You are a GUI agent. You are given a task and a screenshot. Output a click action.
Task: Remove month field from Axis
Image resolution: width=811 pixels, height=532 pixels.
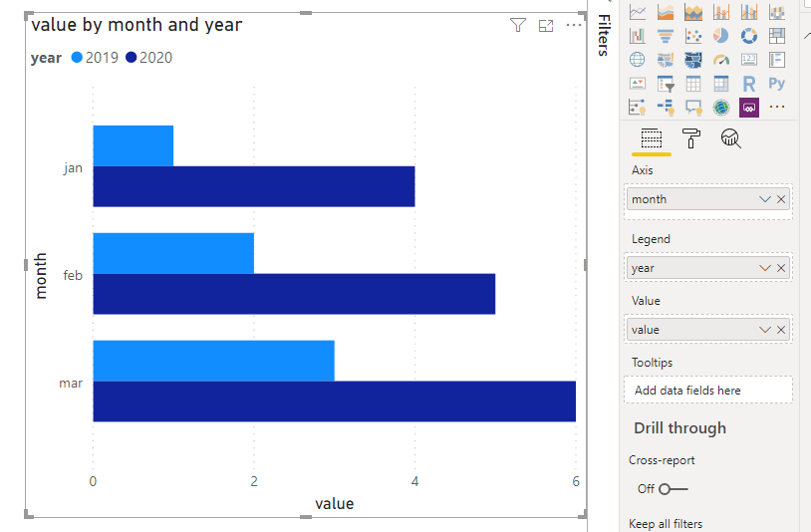pyautogui.click(x=781, y=199)
